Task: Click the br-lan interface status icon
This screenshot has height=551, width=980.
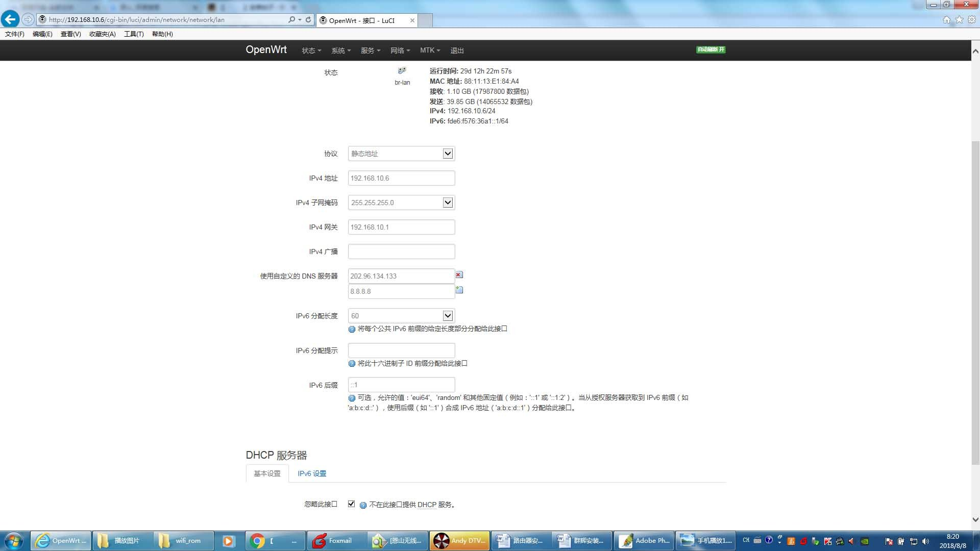Action: click(402, 71)
